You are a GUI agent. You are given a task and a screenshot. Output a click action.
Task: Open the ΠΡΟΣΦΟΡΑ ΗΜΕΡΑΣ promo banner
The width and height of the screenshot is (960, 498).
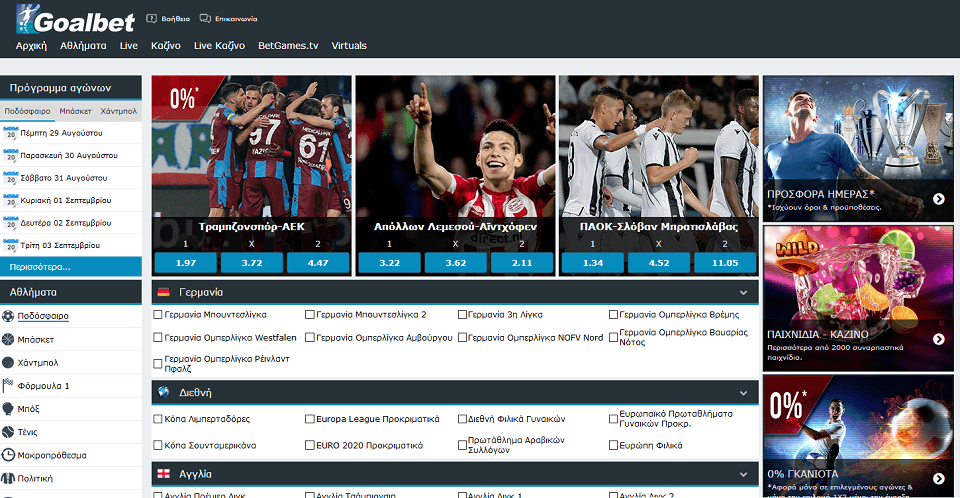858,148
